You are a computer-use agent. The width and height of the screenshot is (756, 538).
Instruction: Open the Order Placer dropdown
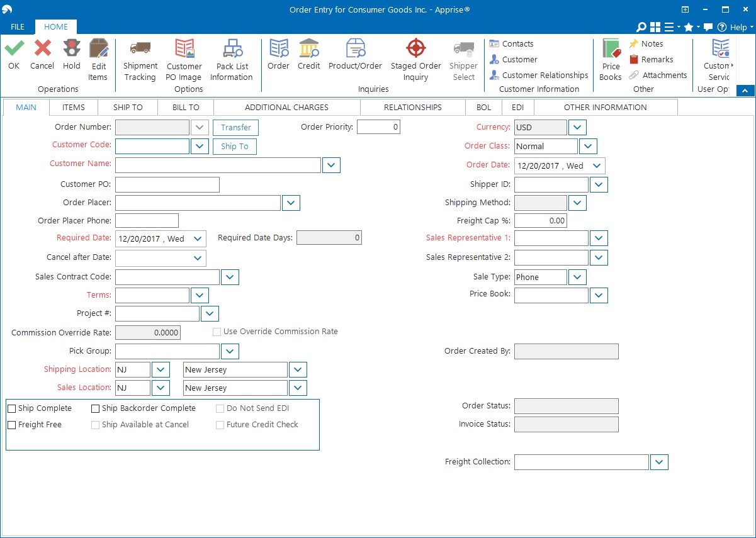291,203
